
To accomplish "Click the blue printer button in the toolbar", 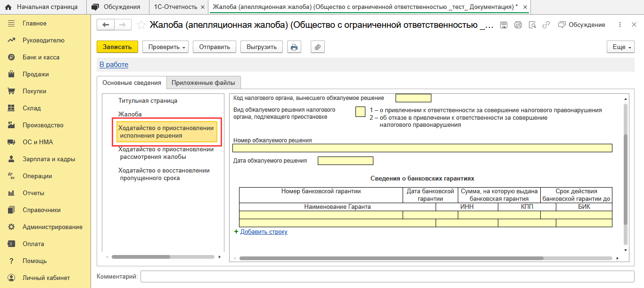I will [x=294, y=47].
